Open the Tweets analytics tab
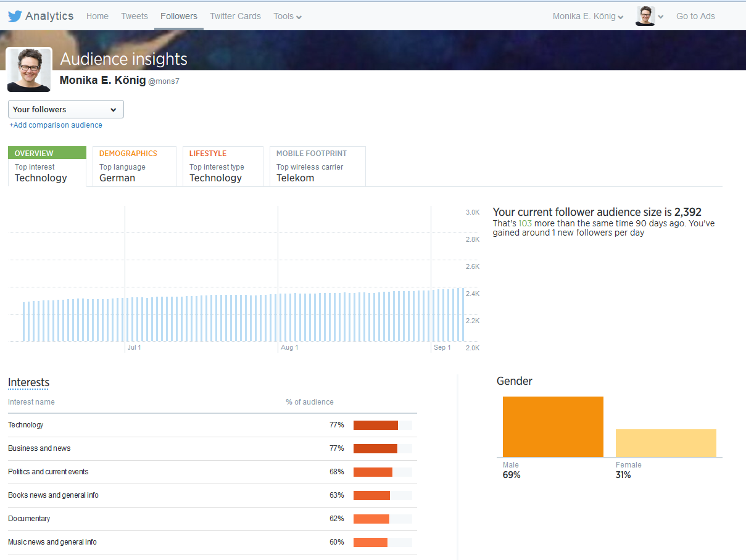 pyautogui.click(x=135, y=16)
